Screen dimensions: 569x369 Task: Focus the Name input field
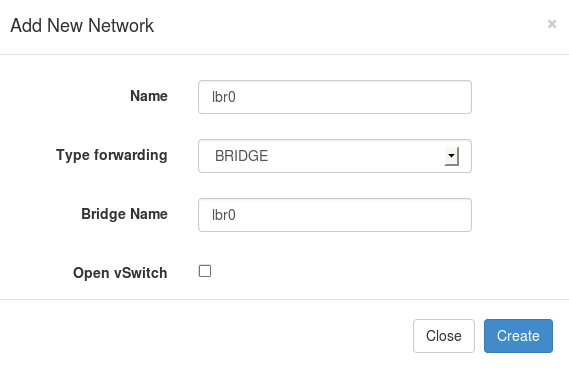click(x=335, y=97)
